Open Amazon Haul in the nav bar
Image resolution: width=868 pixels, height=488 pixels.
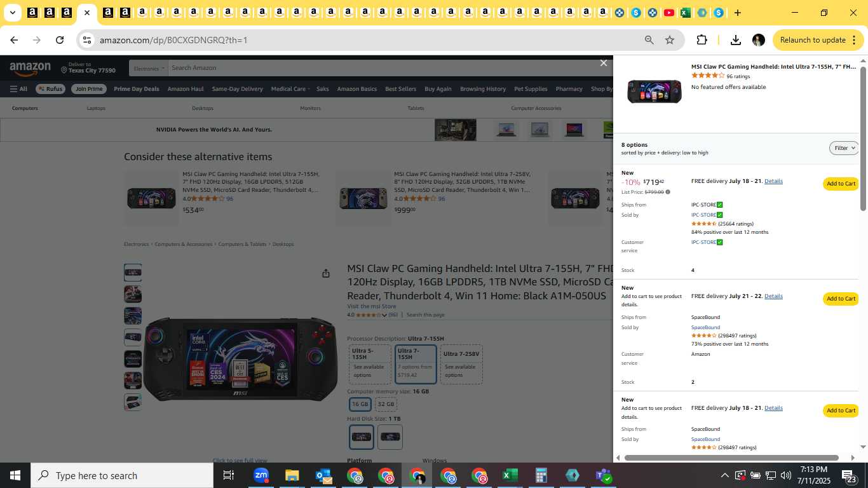186,89
